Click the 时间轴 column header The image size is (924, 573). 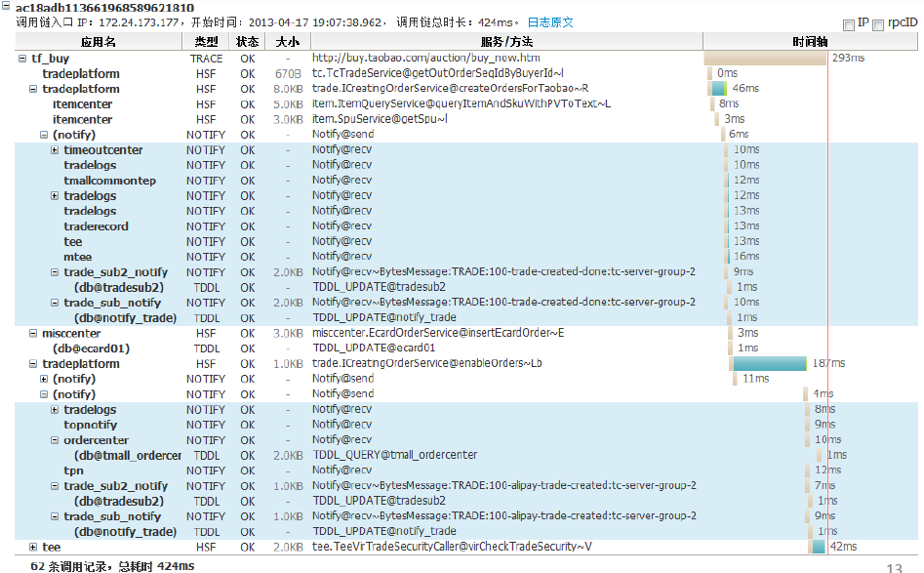[x=810, y=41]
